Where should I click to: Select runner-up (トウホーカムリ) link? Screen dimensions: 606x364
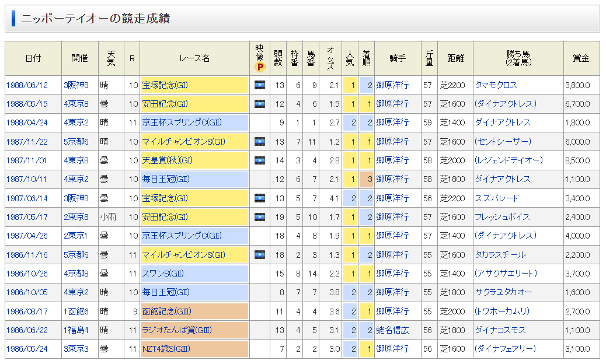point(502,311)
